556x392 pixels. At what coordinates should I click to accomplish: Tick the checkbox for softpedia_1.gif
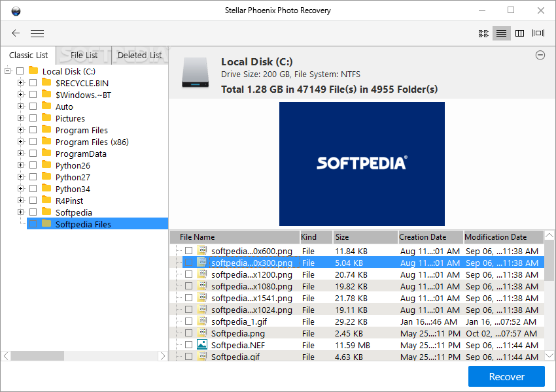(188, 321)
